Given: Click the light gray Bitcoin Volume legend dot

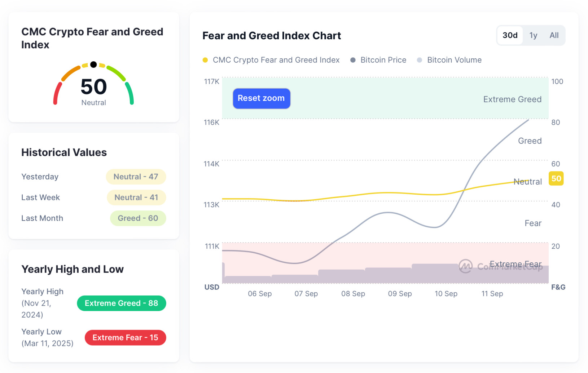Looking at the screenshot, I should [x=420, y=60].
